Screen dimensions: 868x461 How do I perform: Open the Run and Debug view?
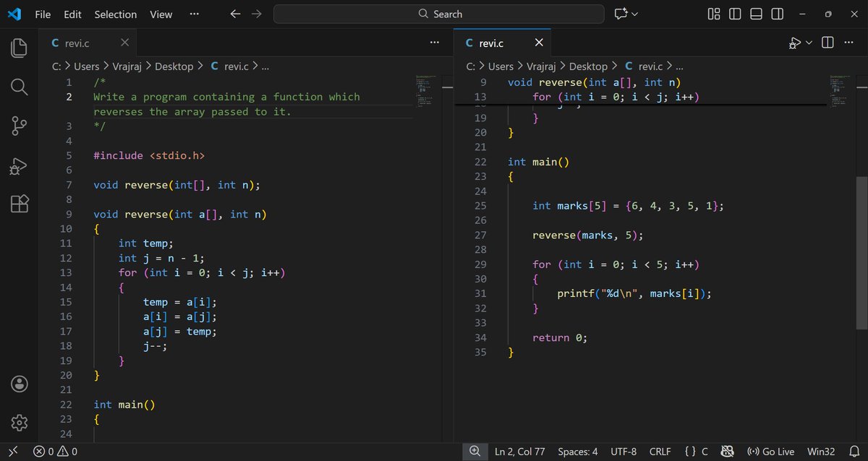click(x=20, y=165)
